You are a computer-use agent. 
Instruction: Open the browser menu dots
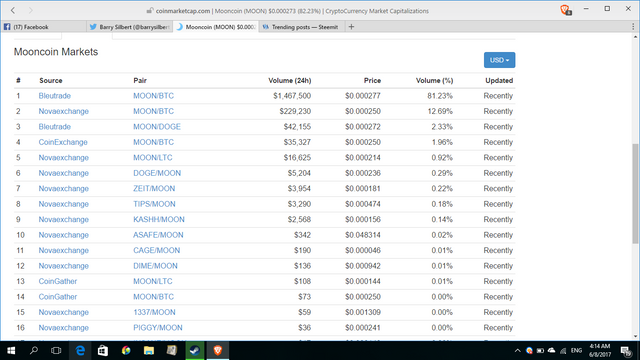click(x=633, y=27)
